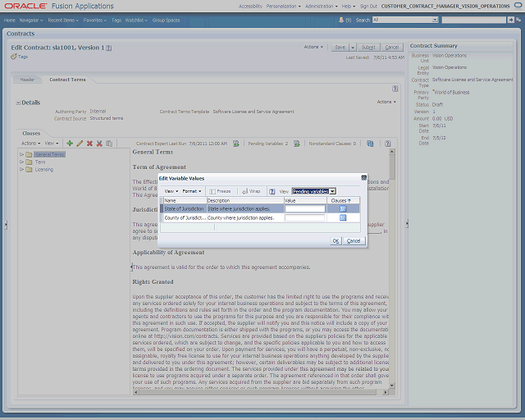Click the notifications bell icon in top bar

[341, 20]
